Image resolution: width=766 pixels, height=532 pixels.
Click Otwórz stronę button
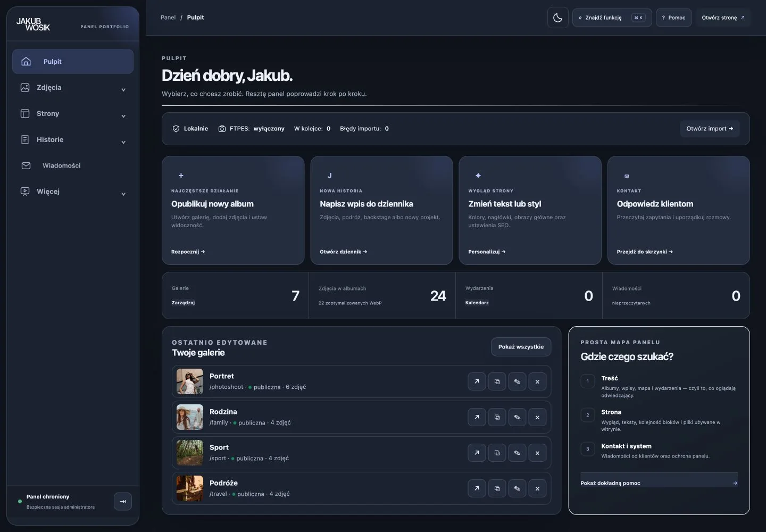tap(723, 18)
